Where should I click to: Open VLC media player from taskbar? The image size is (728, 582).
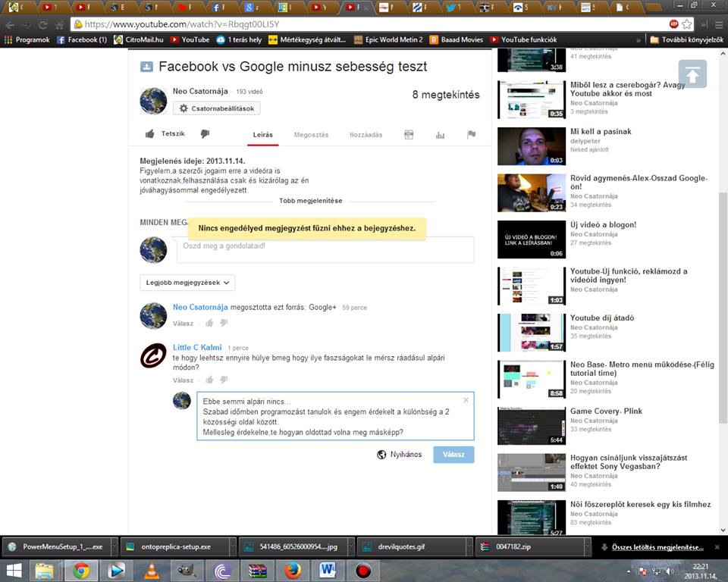tap(152, 571)
